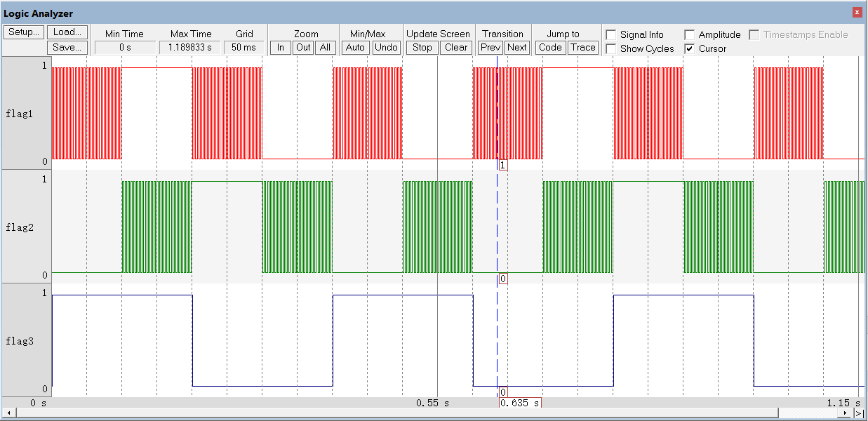The height and width of the screenshot is (421, 868).
Task: Enable the Signal Info checkbox
Action: coord(611,34)
